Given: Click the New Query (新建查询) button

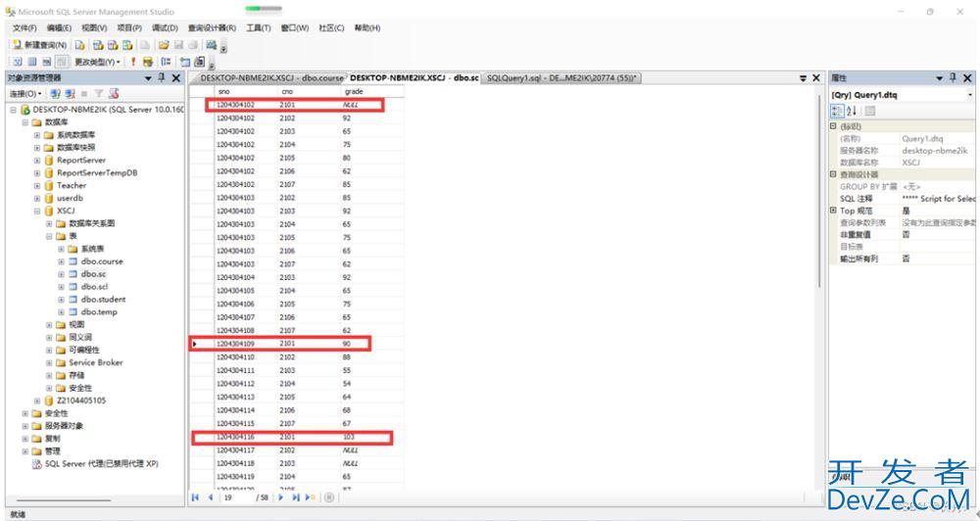Looking at the screenshot, I should 39,45.
